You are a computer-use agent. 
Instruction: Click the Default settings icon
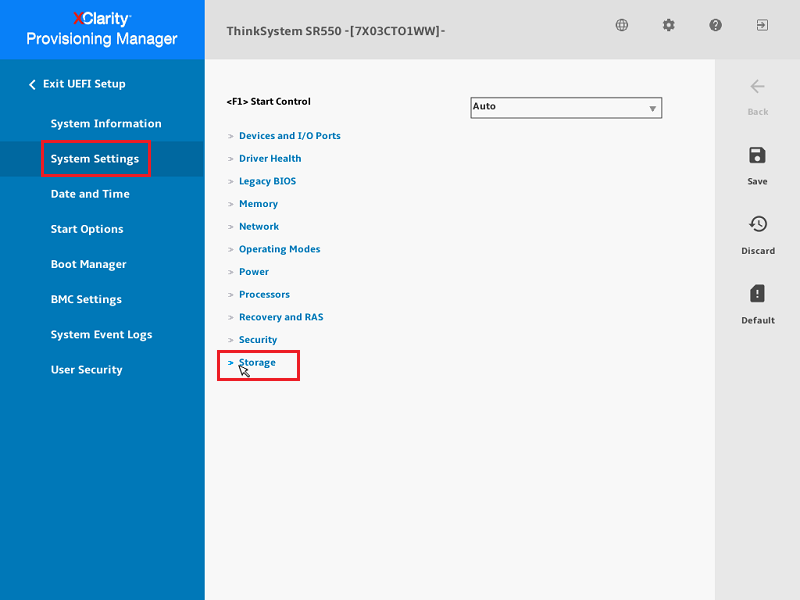click(x=757, y=294)
